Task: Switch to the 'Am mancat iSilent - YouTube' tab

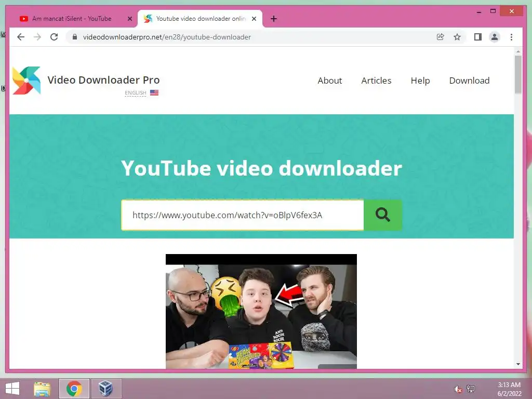Action: click(72, 19)
